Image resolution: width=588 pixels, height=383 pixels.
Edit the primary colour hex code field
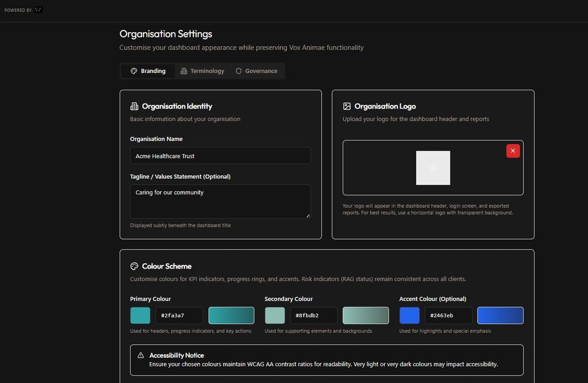179,315
